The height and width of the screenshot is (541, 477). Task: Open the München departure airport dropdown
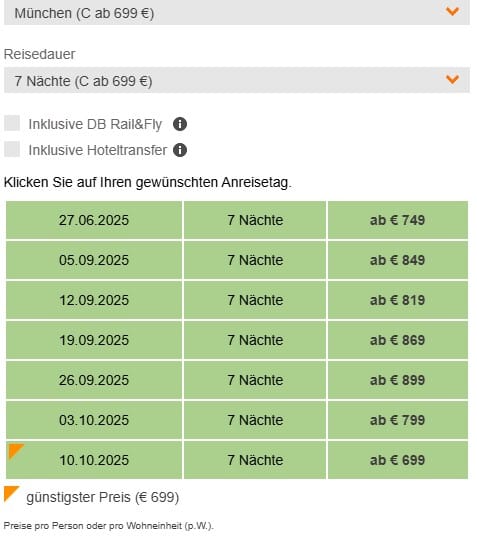pos(237,12)
